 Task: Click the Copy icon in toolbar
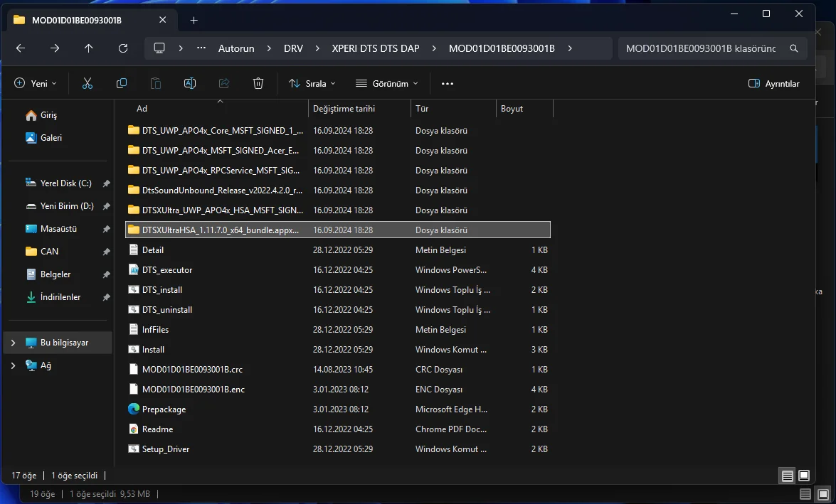[122, 83]
